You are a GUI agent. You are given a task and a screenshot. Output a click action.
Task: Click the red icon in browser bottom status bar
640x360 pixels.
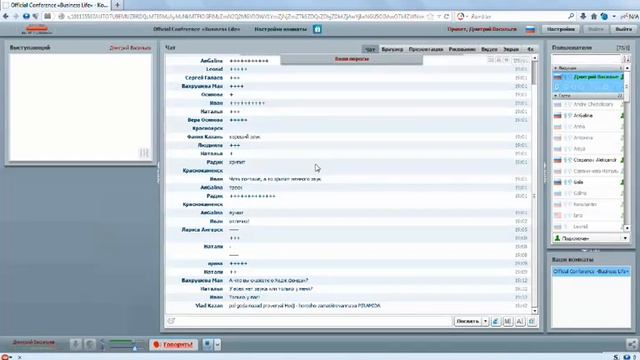[6, 357]
